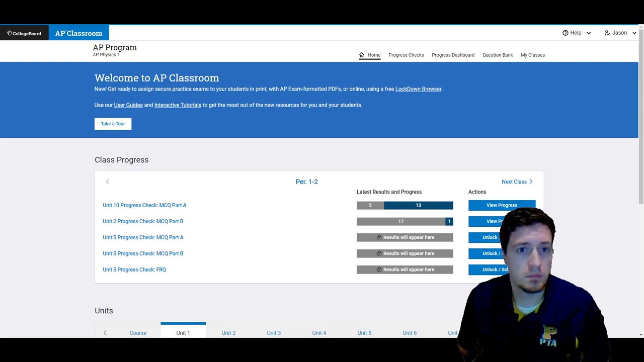Click the Help question mark icon
The width and height of the screenshot is (644, 362).
pyautogui.click(x=566, y=33)
